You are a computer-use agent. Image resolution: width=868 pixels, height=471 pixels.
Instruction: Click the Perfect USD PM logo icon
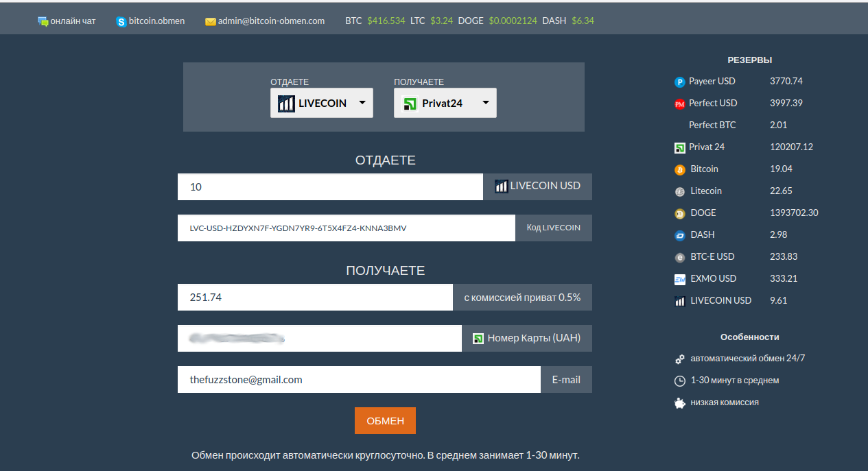(x=680, y=104)
